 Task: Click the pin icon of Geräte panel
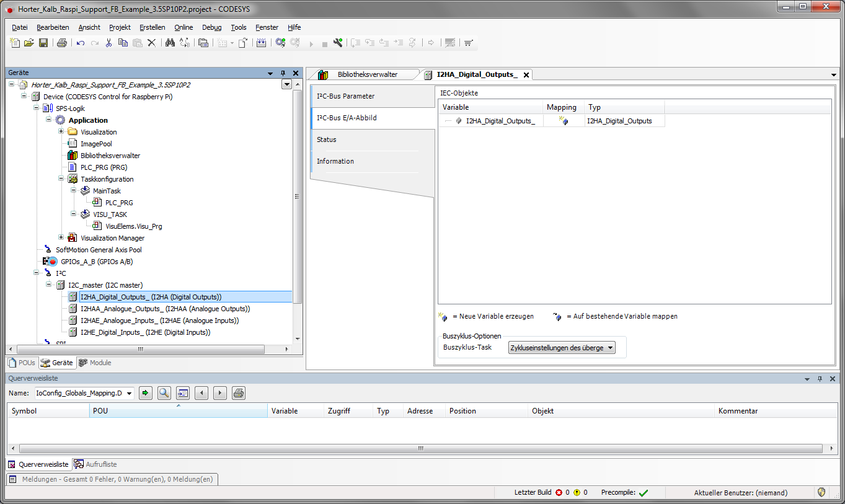click(283, 73)
